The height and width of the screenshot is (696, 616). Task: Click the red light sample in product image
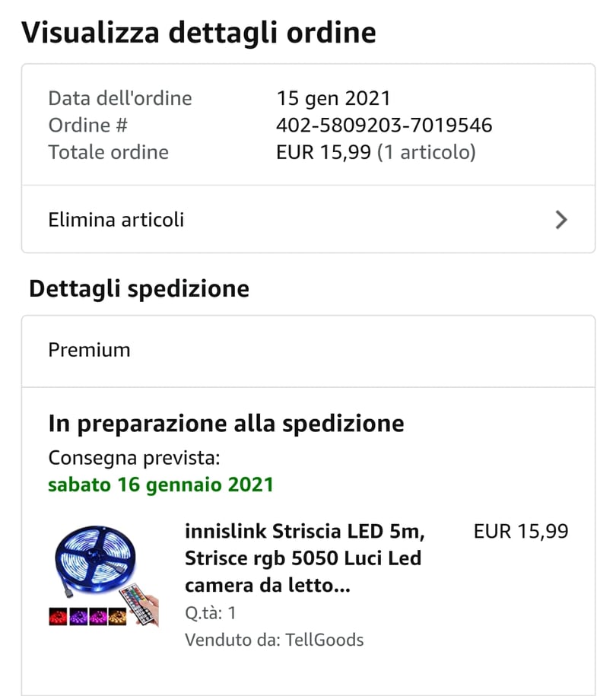pos(58,617)
